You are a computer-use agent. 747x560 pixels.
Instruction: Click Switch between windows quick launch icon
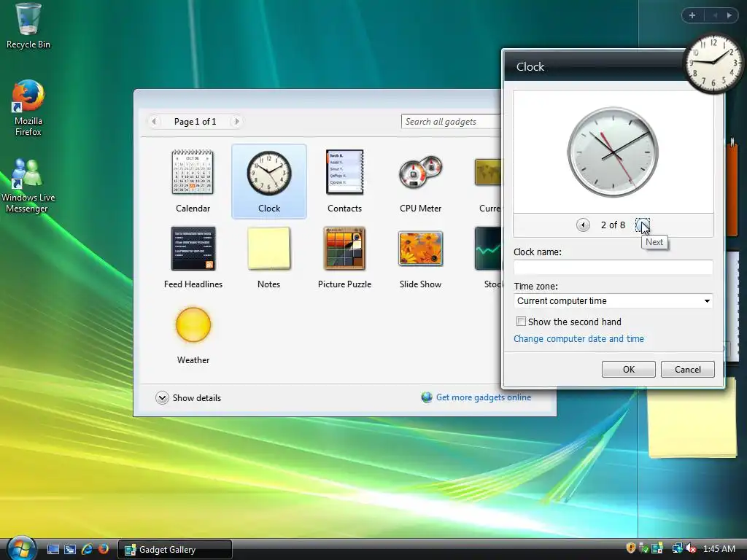(x=70, y=549)
